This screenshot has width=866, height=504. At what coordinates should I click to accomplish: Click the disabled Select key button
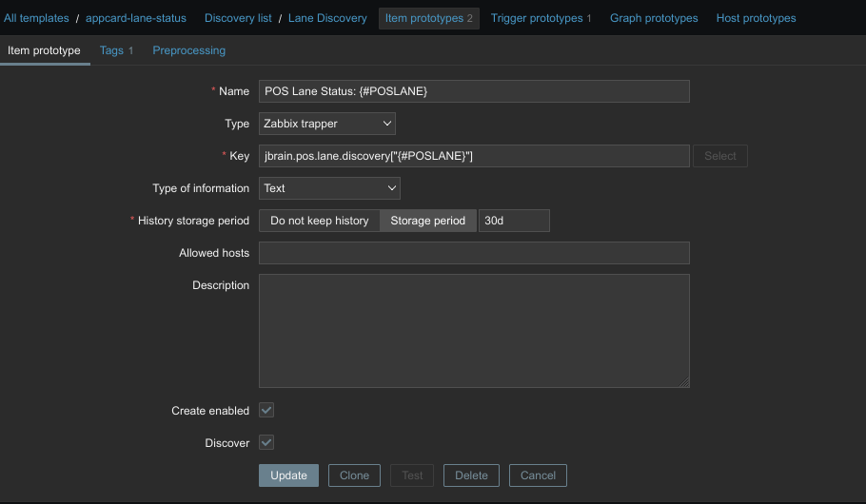click(720, 156)
